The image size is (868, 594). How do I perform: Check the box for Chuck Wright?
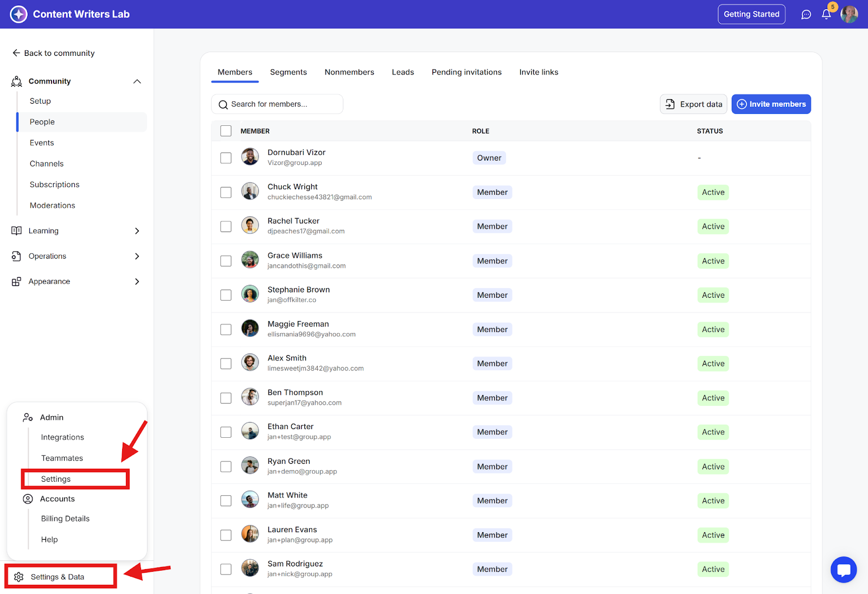click(x=226, y=193)
